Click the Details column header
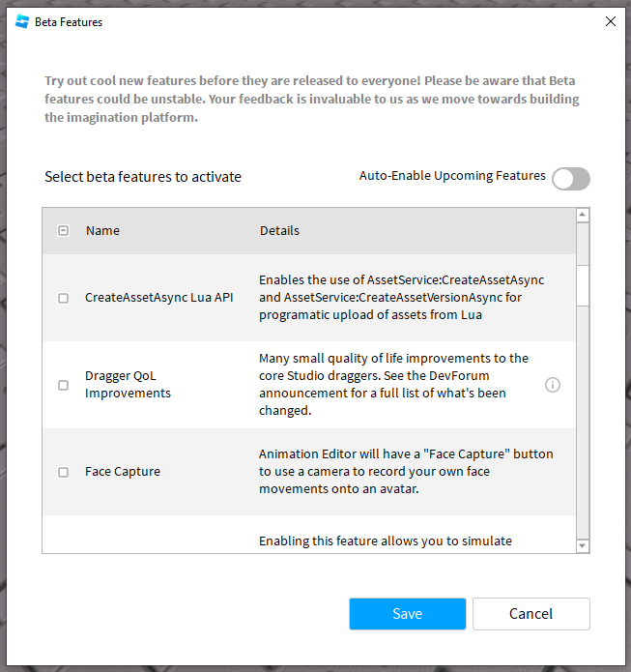 pos(279,230)
